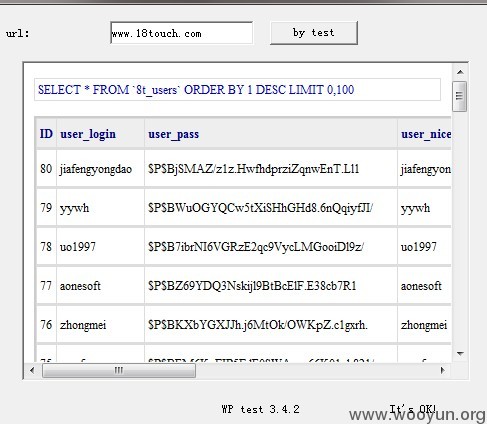Select ID cell 80

click(x=46, y=169)
